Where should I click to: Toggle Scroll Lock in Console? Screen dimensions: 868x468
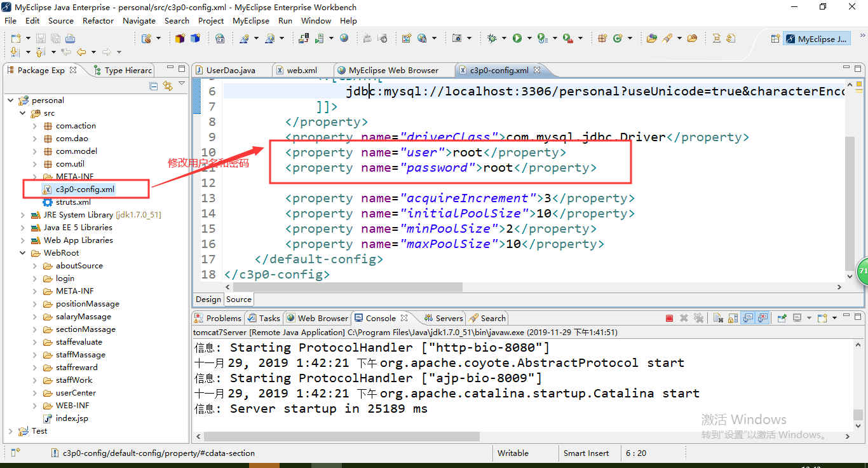click(733, 319)
